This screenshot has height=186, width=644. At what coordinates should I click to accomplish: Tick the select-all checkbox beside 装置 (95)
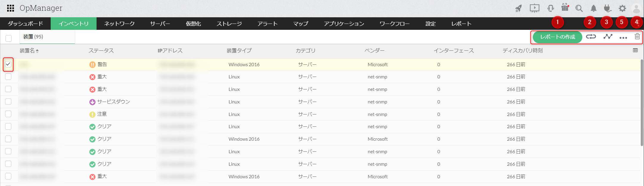click(8, 38)
